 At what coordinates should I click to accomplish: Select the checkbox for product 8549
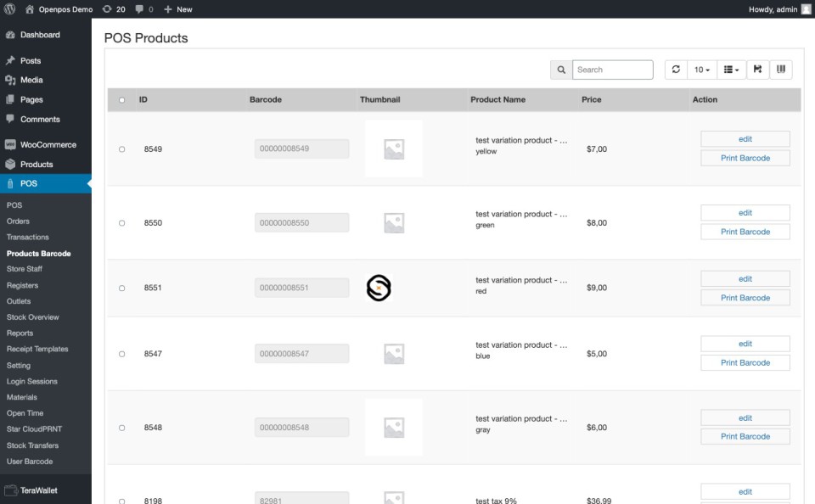pyautogui.click(x=121, y=149)
